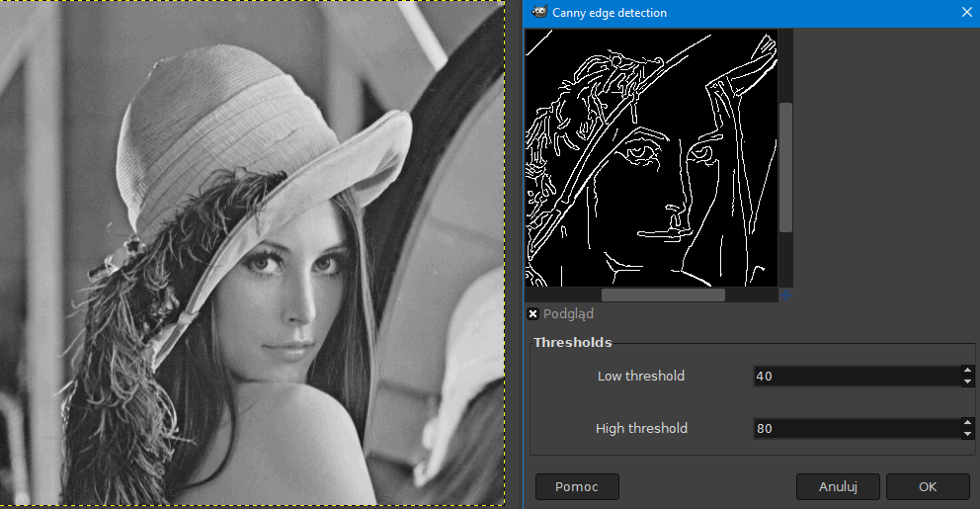This screenshot has width=980, height=509.
Task: Click the High threshold label
Action: pos(641,428)
